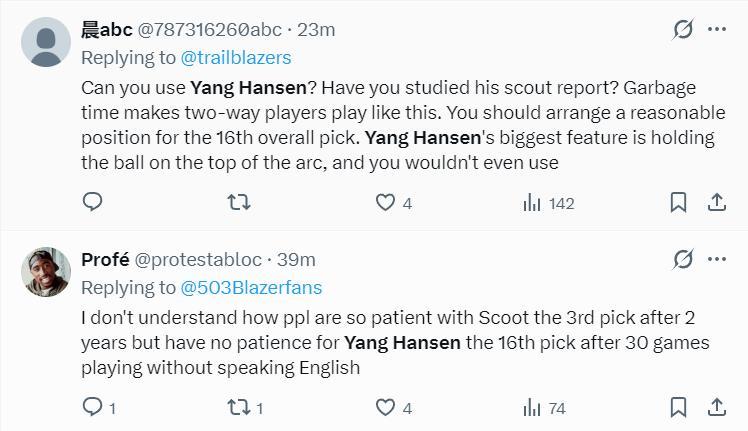Open more options on Profé's tweet
The width and height of the screenshot is (748, 431).
click(x=717, y=260)
